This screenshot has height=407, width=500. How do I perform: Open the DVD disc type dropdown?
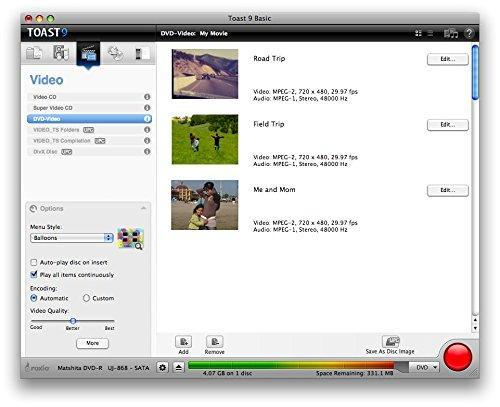(x=424, y=367)
